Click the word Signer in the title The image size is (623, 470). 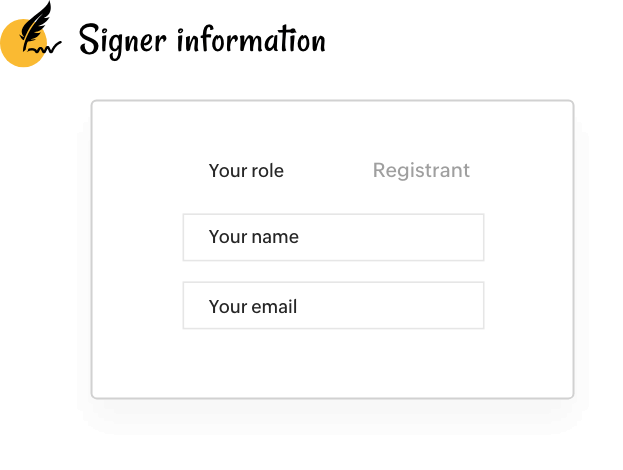122,42
